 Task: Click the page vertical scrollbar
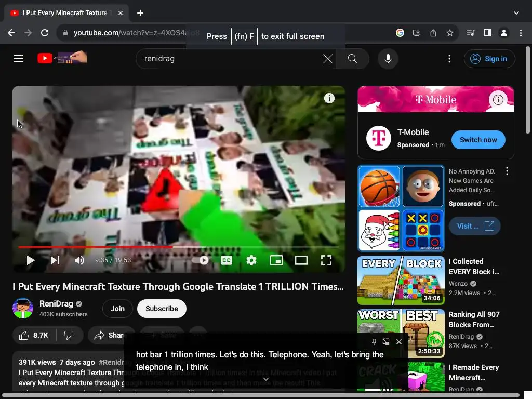[x=528, y=89]
